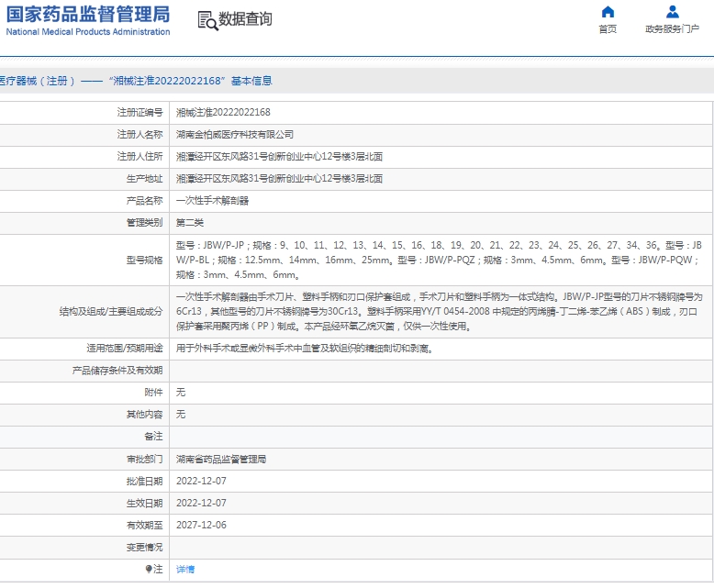This screenshot has width=714, height=588.
Task: Open the 政务服务门户 user icon
Action: [672, 11]
